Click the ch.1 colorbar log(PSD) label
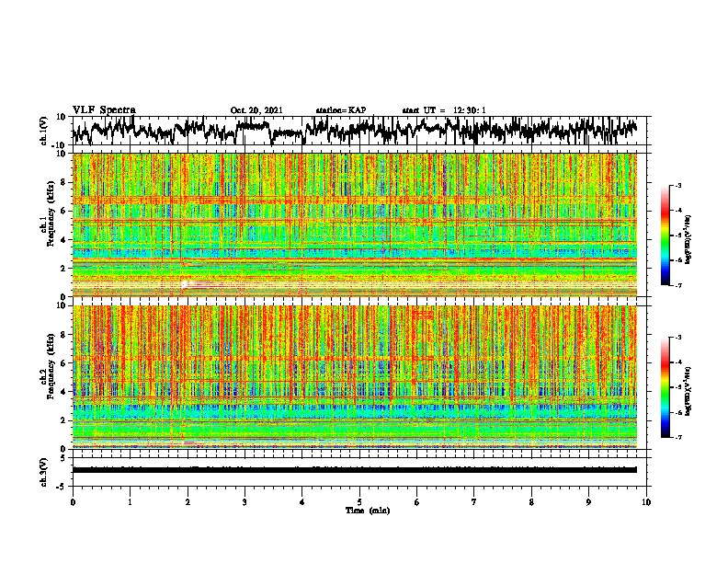Viewport: 728px width, 563px height. pos(688,239)
